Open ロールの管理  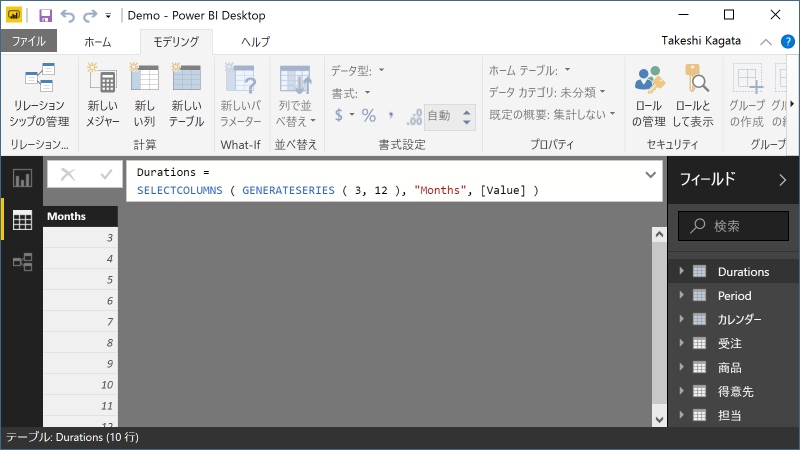pyautogui.click(x=648, y=95)
